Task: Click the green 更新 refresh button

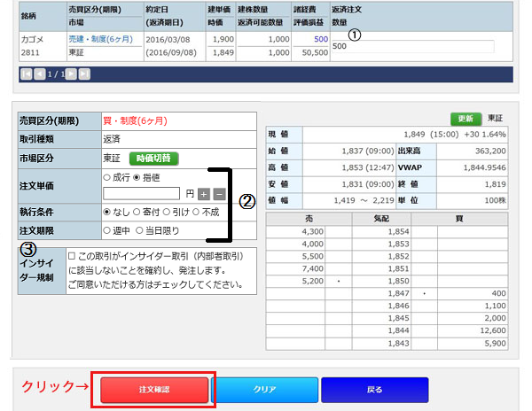Action: click(465, 119)
